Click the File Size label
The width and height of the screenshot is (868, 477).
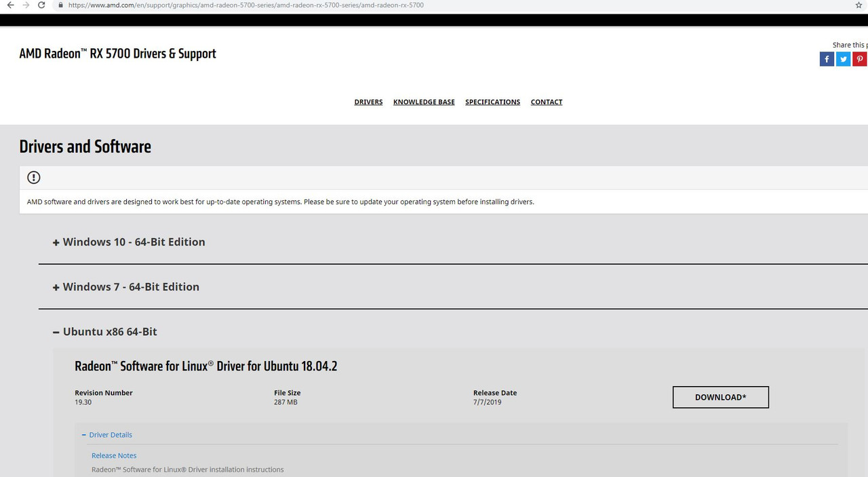[288, 393]
